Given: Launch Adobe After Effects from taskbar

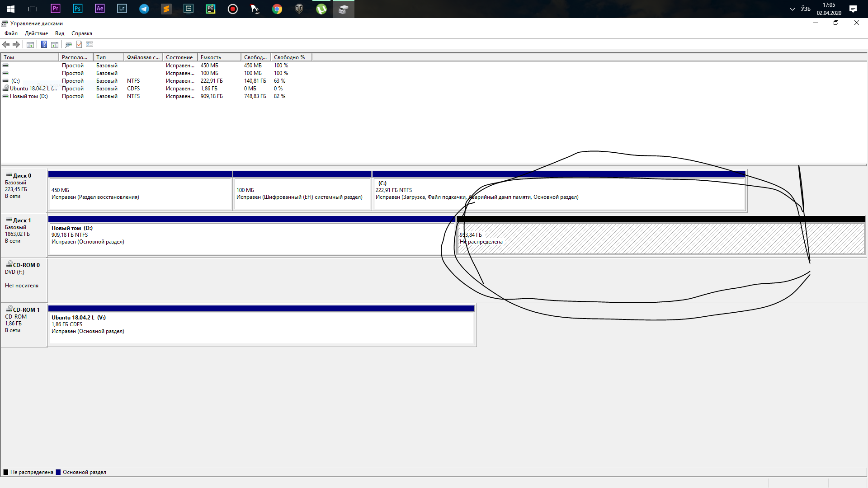Looking at the screenshot, I should (99, 9).
